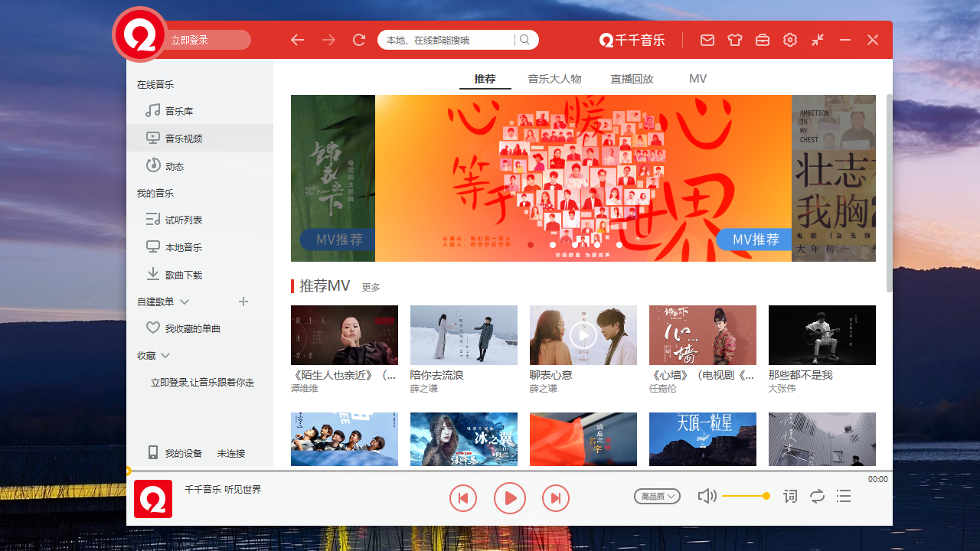The height and width of the screenshot is (551, 980).
Task: Play the 聊表心意 MV thumbnail
Action: (x=583, y=335)
